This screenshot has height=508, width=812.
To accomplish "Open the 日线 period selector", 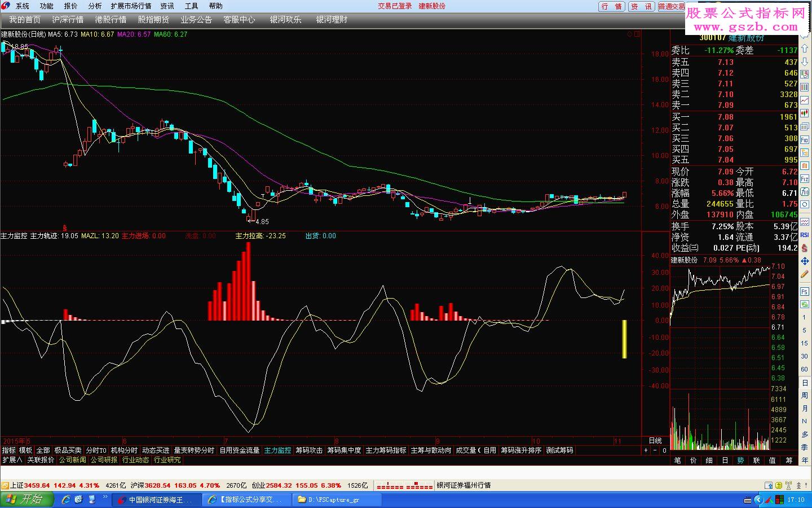I will click(x=655, y=440).
